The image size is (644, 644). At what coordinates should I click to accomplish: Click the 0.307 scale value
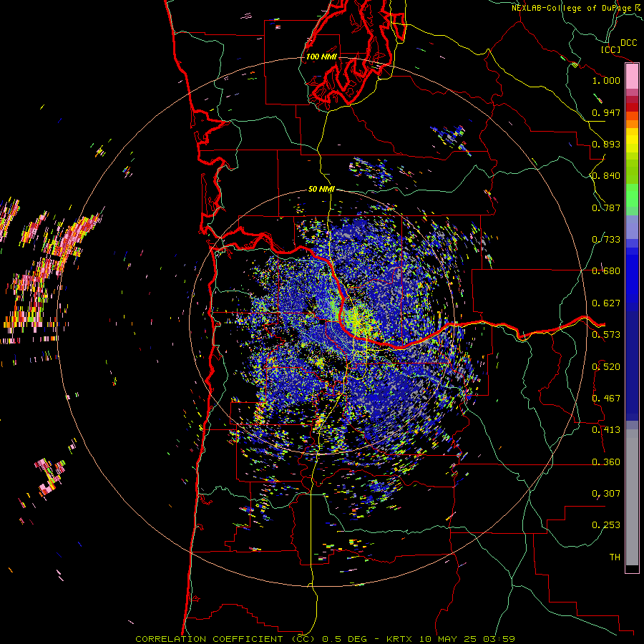[606, 494]
